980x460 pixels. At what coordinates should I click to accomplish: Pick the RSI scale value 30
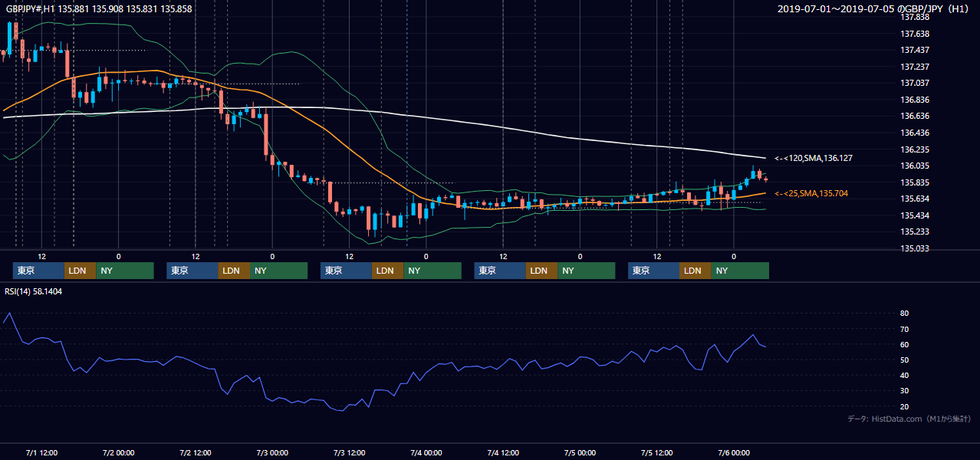pos(904,390)
